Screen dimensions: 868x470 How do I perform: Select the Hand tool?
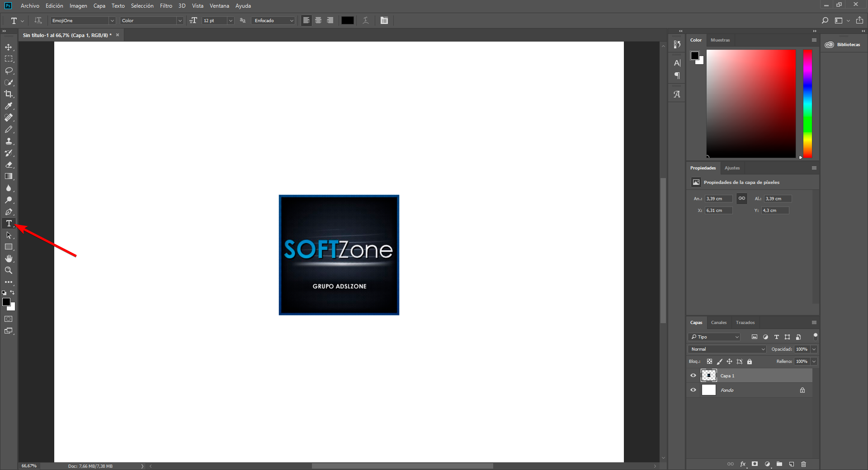(9, 258)
